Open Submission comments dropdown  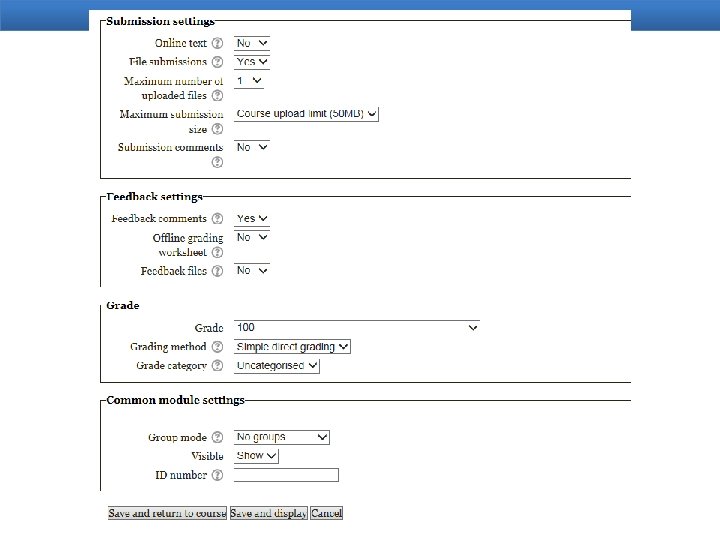pos(252,147)
